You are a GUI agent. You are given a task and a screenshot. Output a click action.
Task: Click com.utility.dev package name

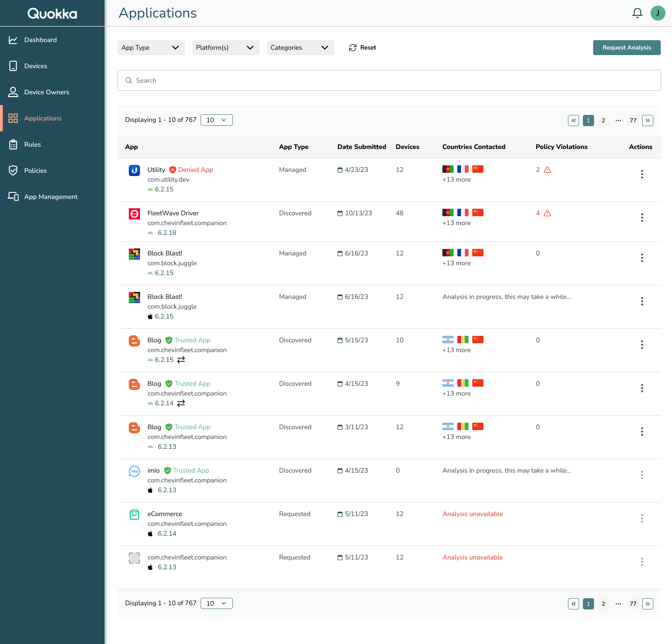(168, 180)
